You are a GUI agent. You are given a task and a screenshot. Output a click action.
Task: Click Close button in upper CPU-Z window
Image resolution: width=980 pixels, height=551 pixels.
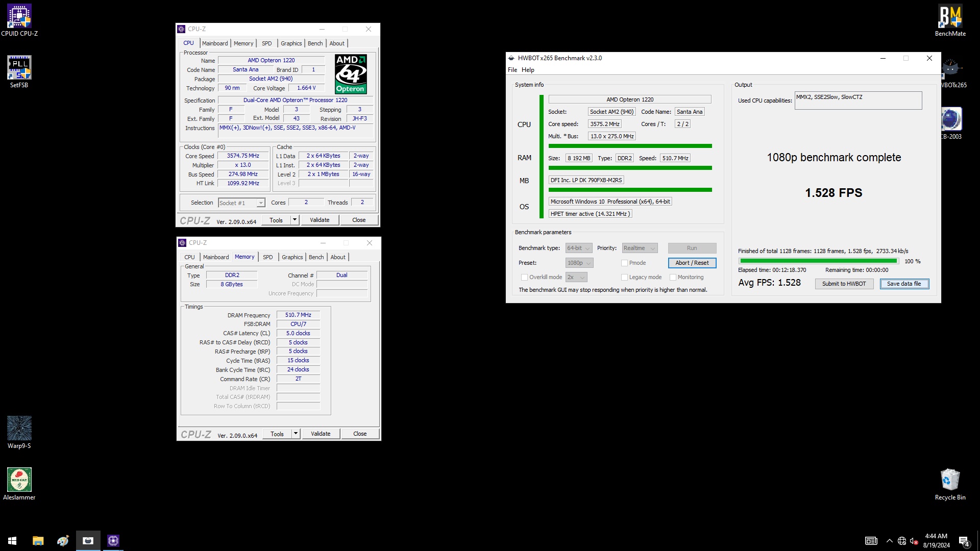click(x=359, y=220)
